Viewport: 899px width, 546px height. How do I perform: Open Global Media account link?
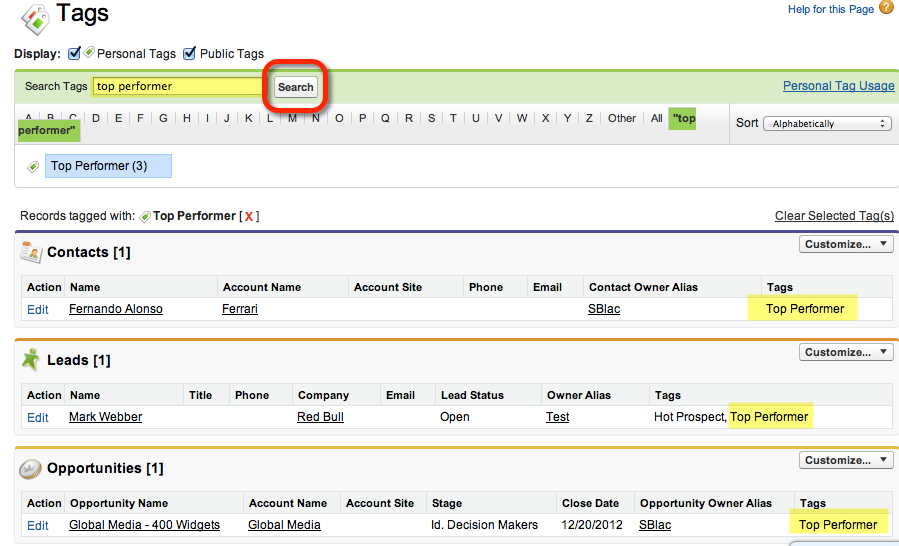[284, 524]
